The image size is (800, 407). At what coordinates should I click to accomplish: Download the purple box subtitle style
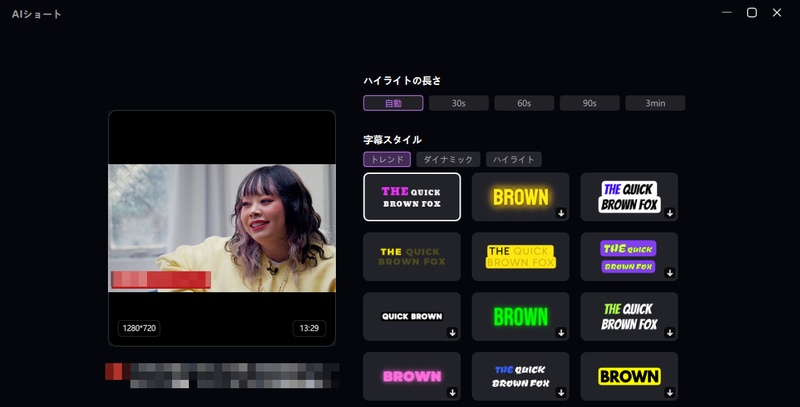click(670, 273)
